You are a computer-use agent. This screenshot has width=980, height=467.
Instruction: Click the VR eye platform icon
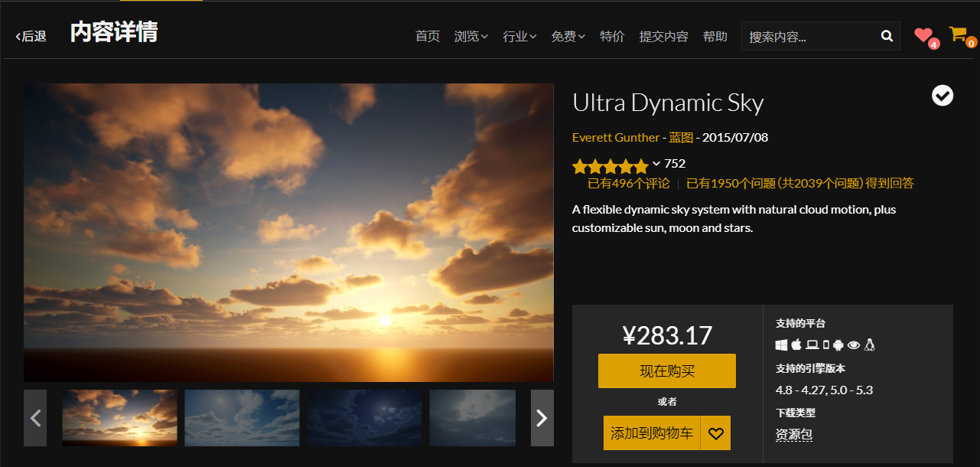[854, 345]
